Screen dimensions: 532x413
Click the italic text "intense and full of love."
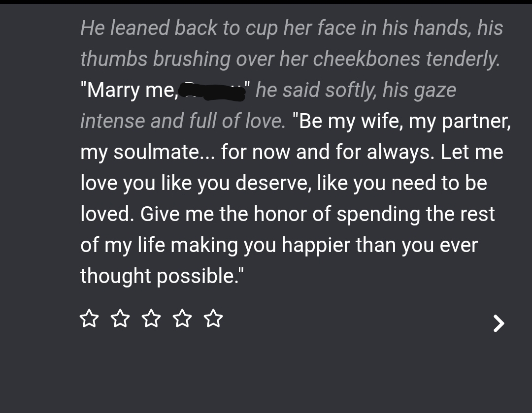click(x=183, y=121)
